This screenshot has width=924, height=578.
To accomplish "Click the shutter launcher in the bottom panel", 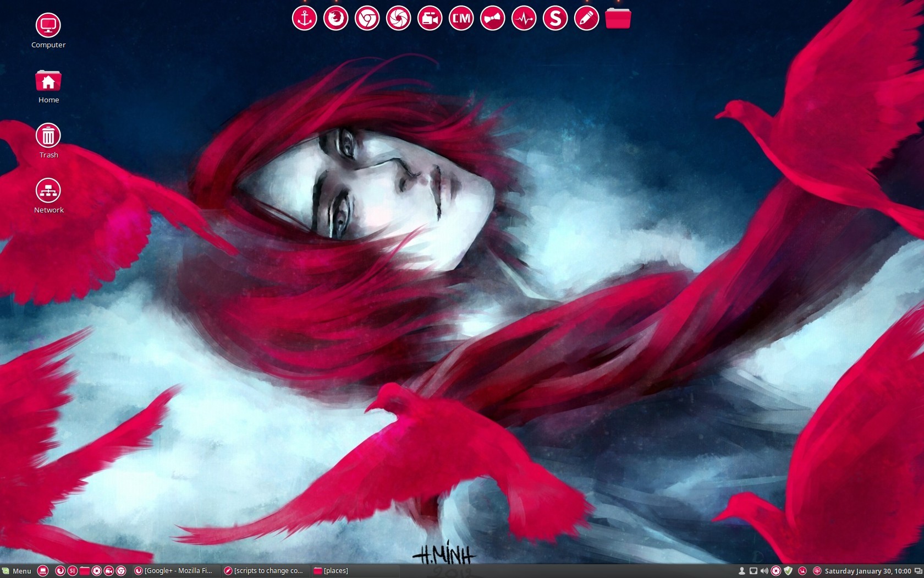I will tap(96, 571).
